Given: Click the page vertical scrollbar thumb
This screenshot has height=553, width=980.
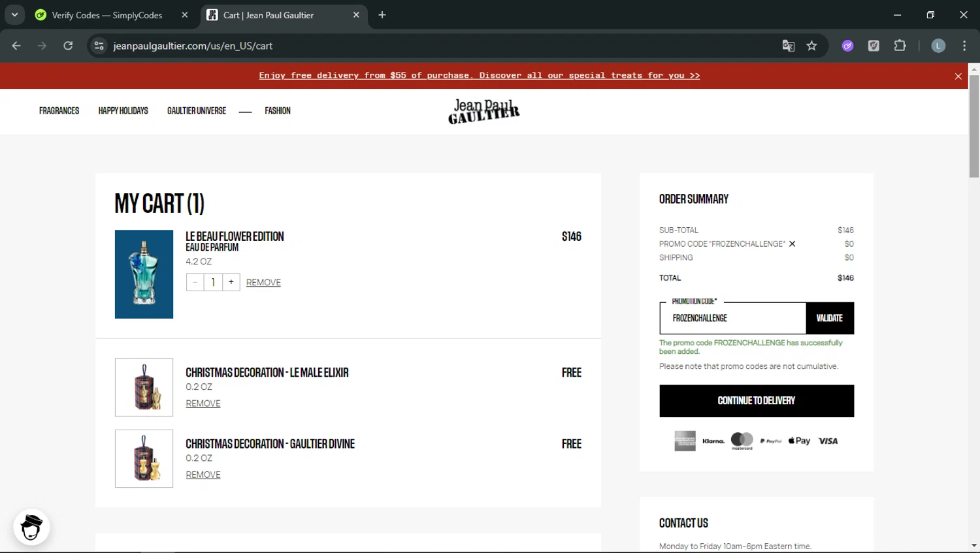Looking at the screenshot, I should point(973,126).
